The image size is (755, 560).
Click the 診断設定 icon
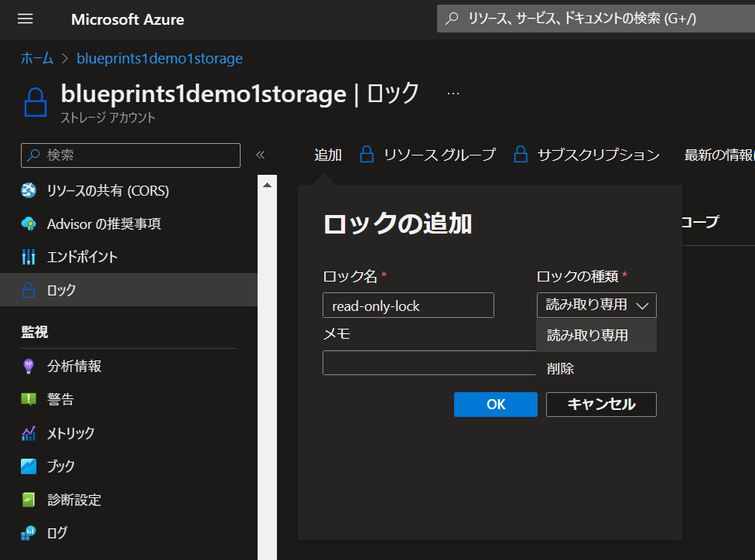[29, 500]
